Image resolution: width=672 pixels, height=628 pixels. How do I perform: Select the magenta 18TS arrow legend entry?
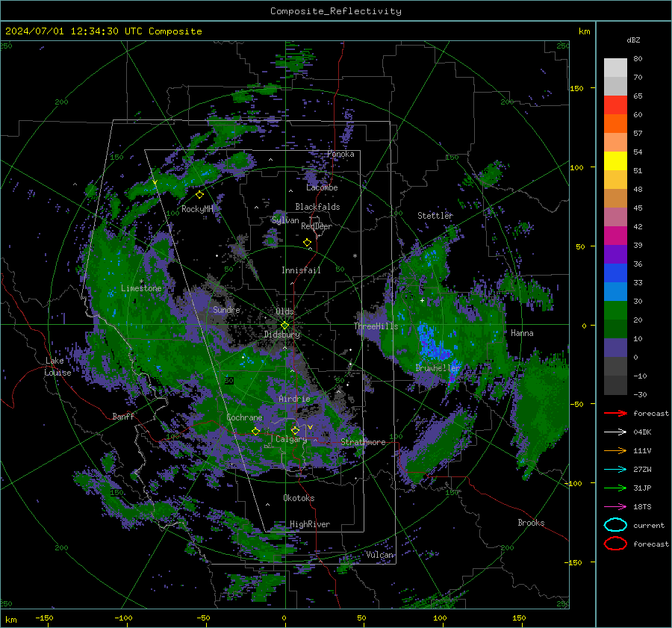615,507
